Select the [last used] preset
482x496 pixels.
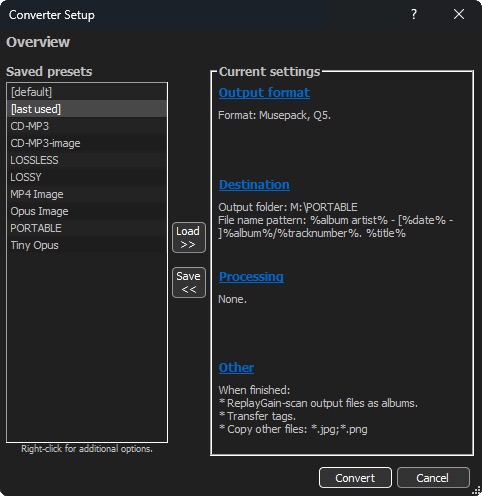pyautogui.click(x=87, y=109)
